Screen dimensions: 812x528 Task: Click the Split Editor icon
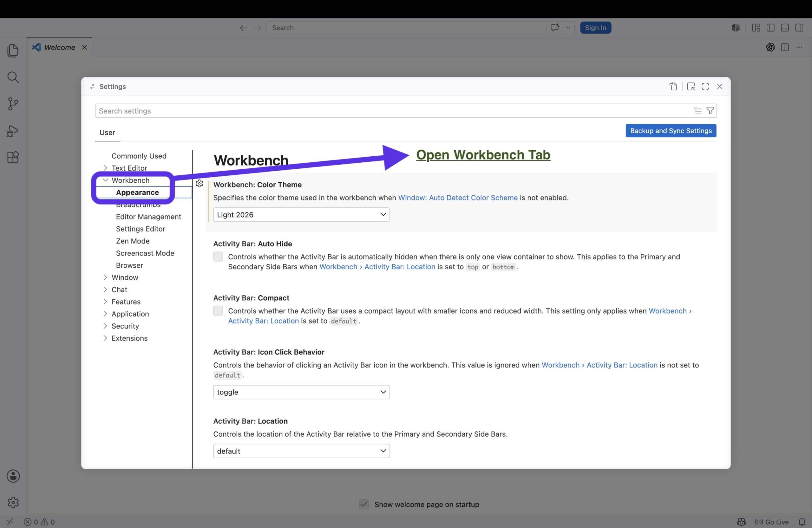[x=785, y=48]
